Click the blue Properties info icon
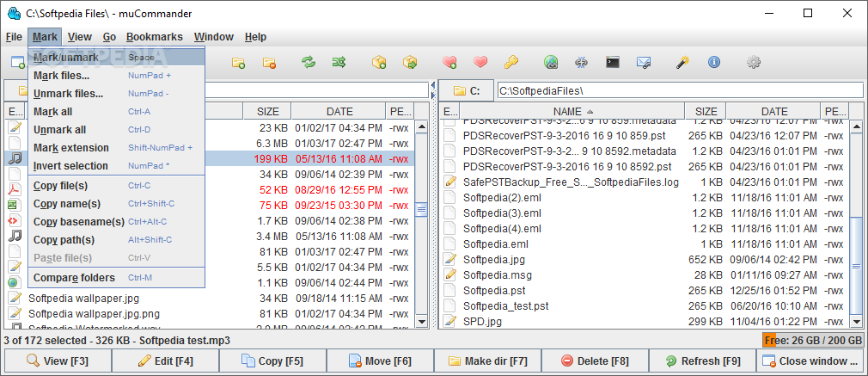 click(714, 62)
